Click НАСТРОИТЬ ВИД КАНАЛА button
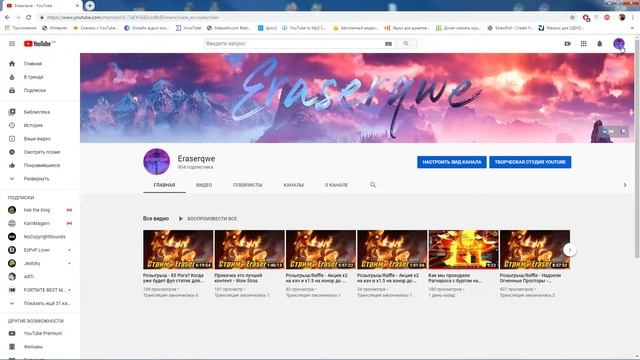The width and height of the screenshot is (640, 360). tap(452, 162)
